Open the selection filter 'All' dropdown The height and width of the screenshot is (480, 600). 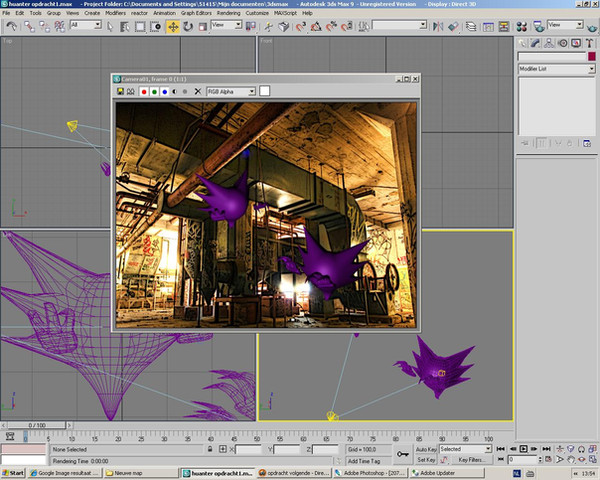tap(86, 25)
